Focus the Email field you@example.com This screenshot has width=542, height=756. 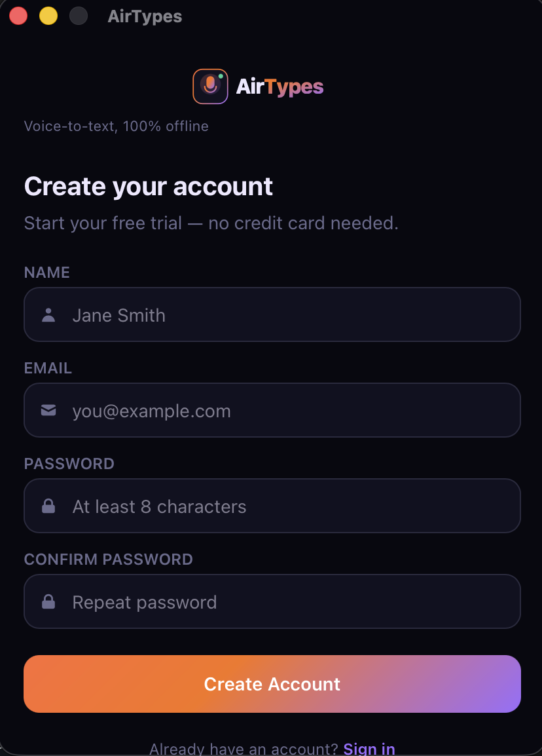tap(272, 410)
